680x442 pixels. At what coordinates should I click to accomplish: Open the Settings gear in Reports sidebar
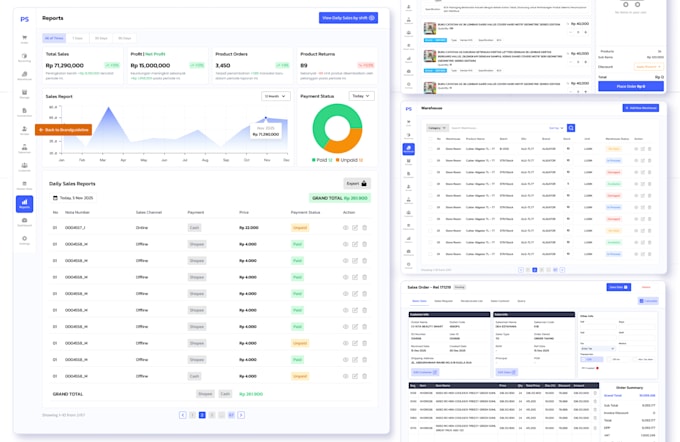[24, 239]
